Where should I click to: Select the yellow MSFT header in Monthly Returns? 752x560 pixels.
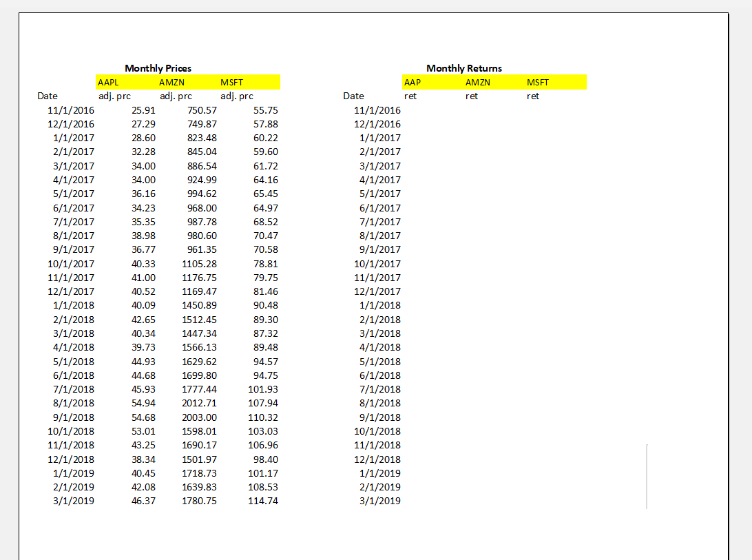pyautogui.click(x=538, y=82)
